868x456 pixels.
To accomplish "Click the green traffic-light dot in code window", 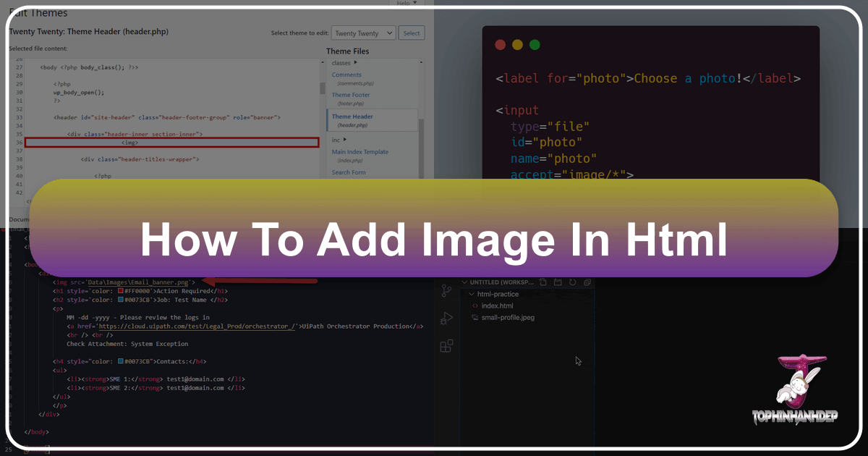I will coord(535,45).
